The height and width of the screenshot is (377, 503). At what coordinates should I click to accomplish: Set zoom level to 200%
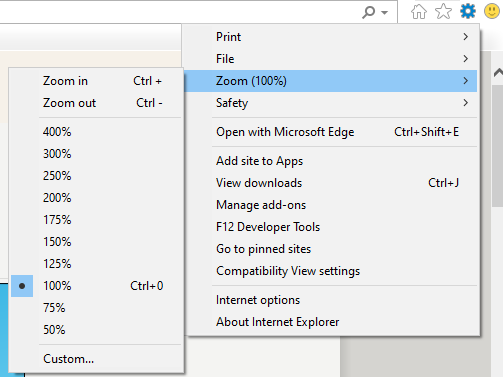[96, 198]
